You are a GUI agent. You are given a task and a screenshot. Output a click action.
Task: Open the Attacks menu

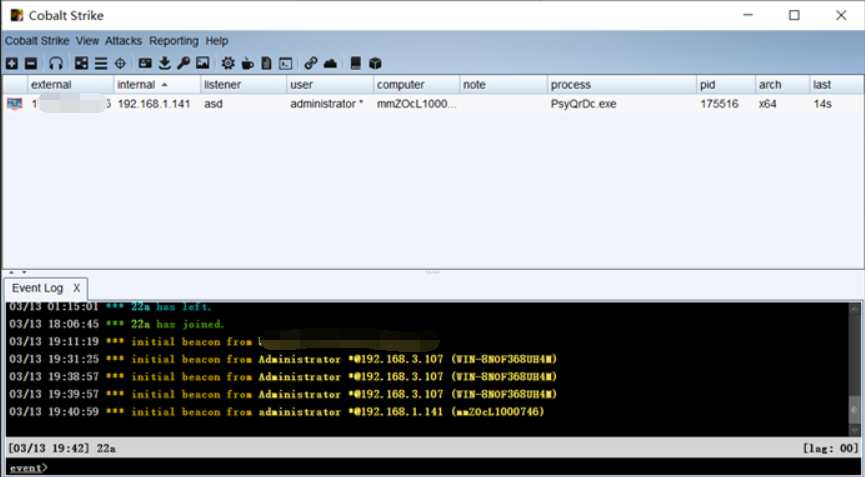tap(123, 41)
